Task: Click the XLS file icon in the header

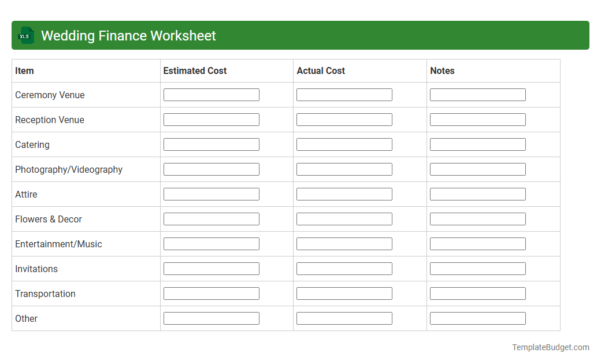Action: [x=25, y=35]
